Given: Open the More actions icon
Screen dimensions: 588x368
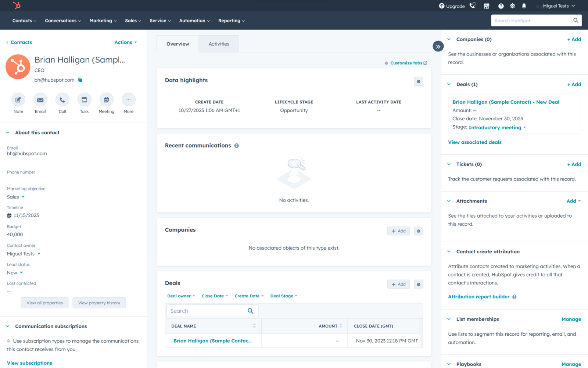Looking at the screenshot, I should coord(128,100).
